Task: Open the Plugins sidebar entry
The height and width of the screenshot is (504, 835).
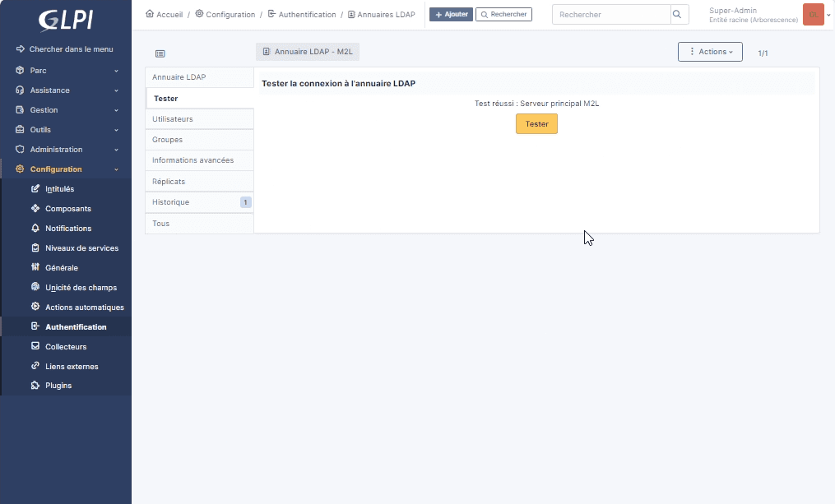Action: (58, 386)
